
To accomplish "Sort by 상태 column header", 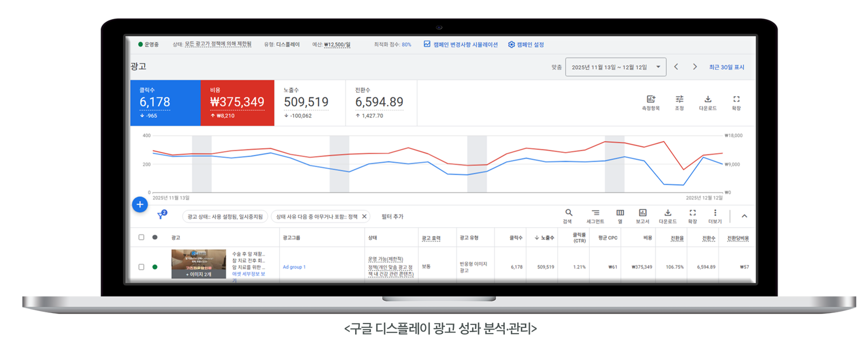I will [x=373, y=238].
